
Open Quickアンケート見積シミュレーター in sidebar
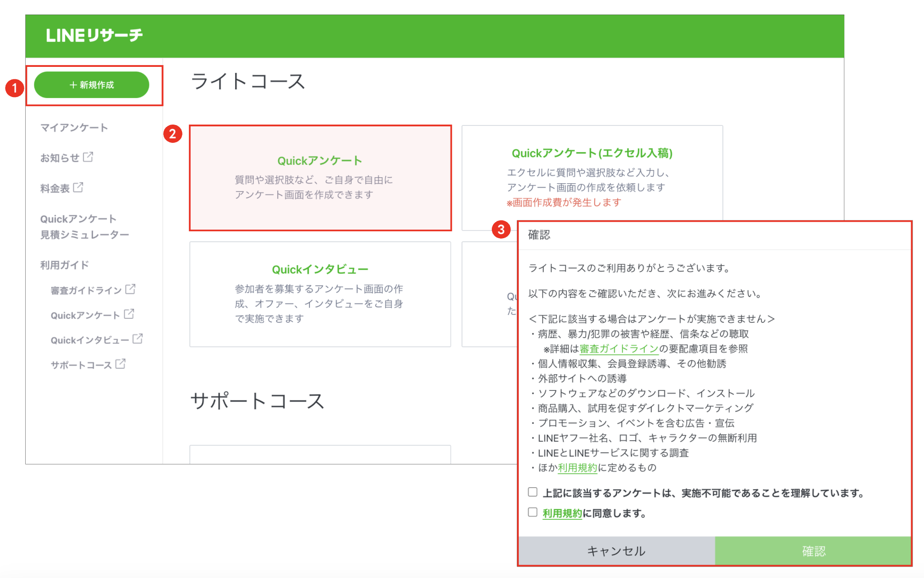[85, 227]
